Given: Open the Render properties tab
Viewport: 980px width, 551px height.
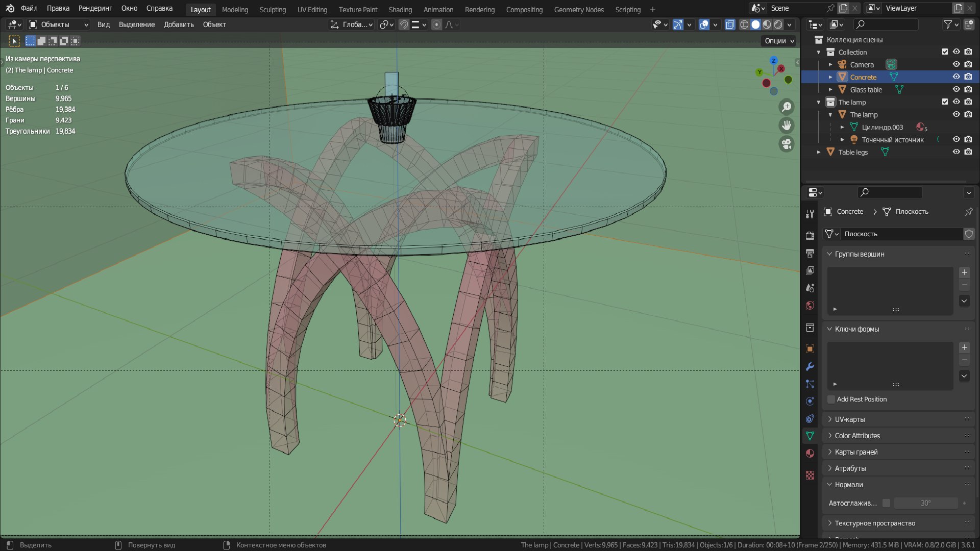Looking at the screenshot, I should (810, 235).
